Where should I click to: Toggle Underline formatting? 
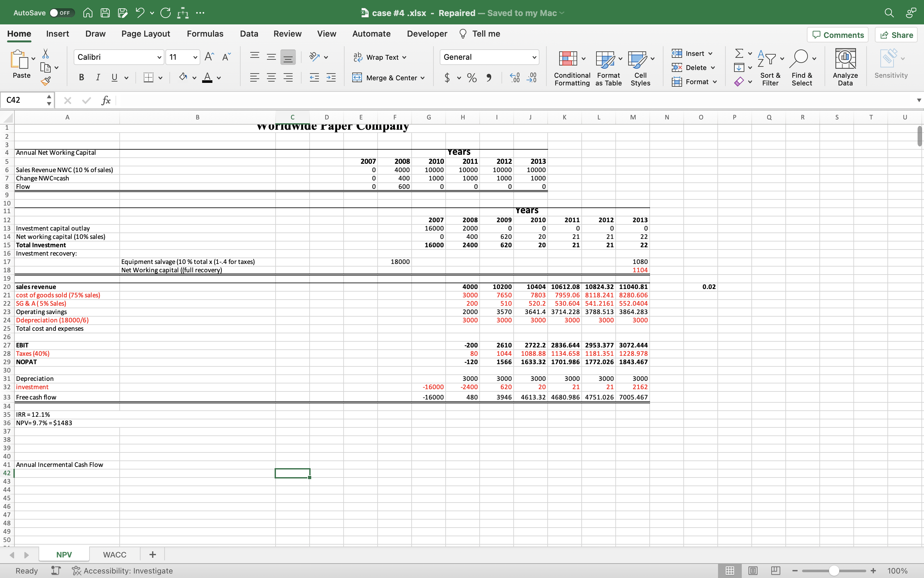click(114, 78)
